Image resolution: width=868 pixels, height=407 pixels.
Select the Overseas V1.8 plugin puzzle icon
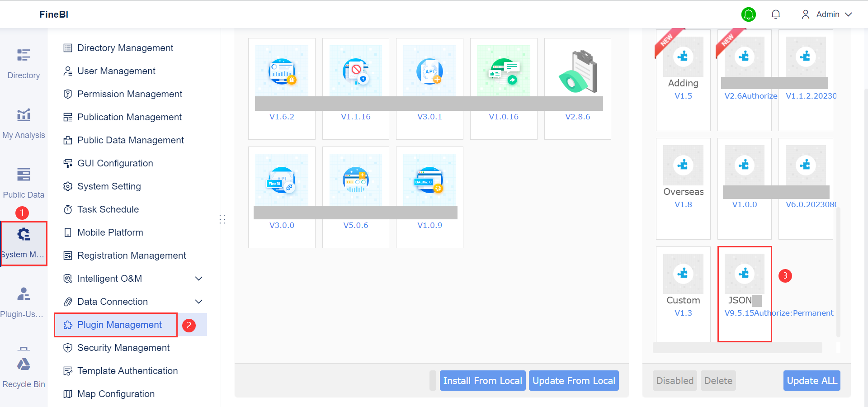pos(683,165)
